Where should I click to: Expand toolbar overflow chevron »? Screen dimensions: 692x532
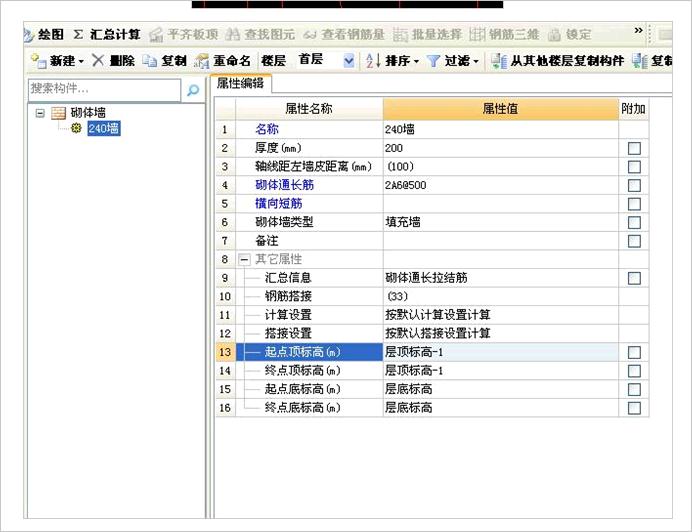click(638, 30)
